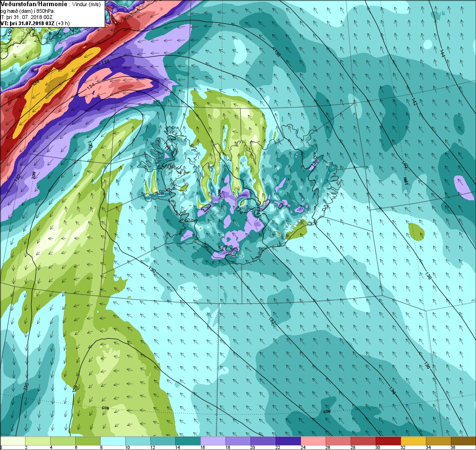476x450 pixels.
Task: Click the 16–18 m/s lavender legend swatch
Action: 213,440
